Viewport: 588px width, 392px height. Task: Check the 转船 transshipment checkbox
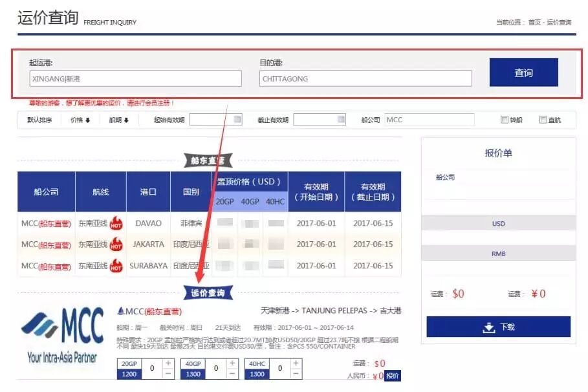point(505,120)
